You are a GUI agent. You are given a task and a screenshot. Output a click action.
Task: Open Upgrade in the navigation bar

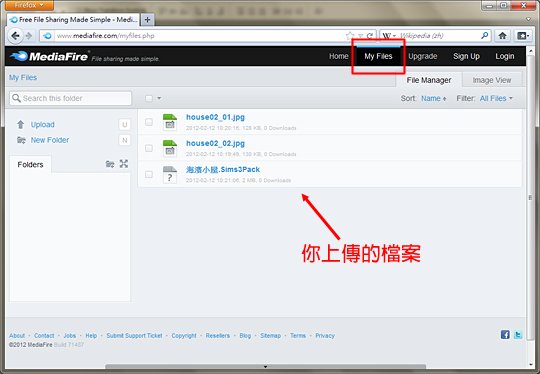tap(423, 56)
